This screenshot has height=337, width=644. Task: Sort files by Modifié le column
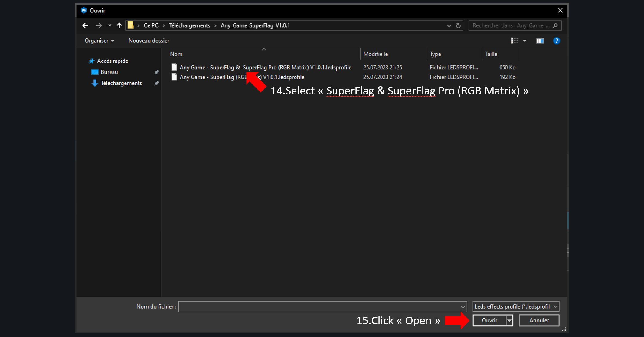pyautogui.click(x=375, y=54)
